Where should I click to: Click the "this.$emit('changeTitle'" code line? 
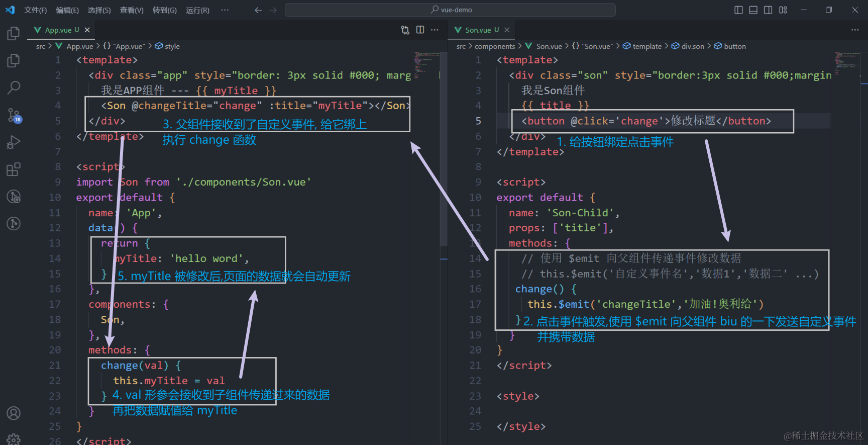[645, 304]
